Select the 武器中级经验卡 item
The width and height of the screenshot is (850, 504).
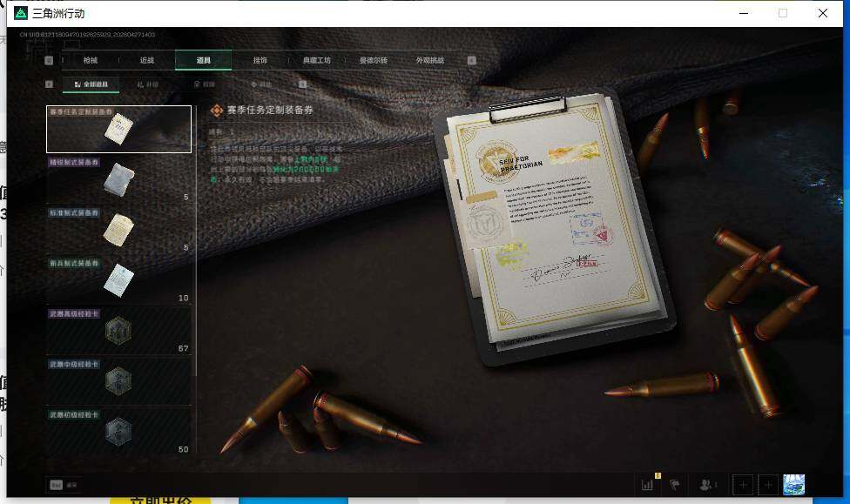118,381
